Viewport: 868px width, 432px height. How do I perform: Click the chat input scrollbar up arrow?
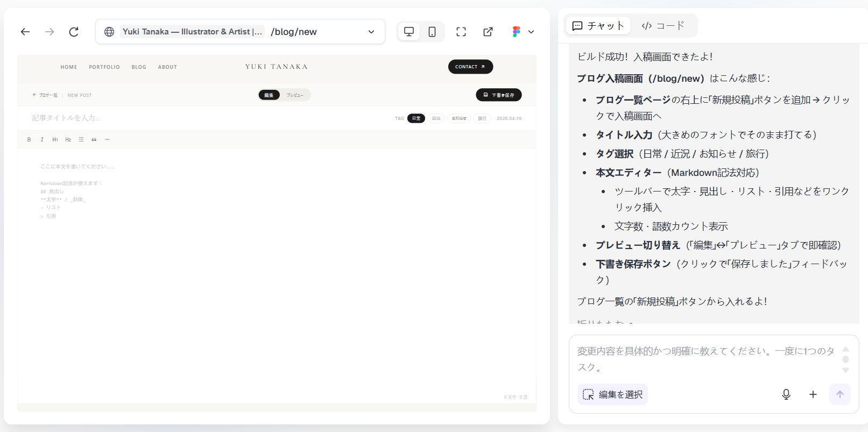coord(845,349)
